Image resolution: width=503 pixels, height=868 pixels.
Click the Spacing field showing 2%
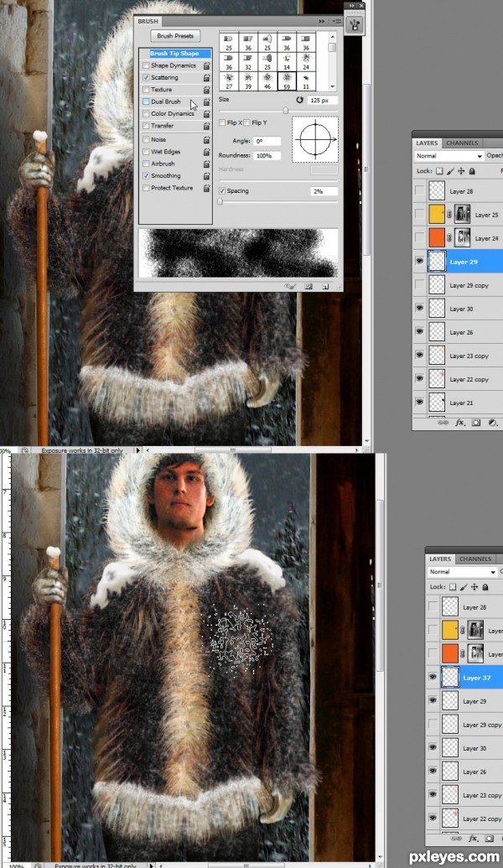coord(324,191)
